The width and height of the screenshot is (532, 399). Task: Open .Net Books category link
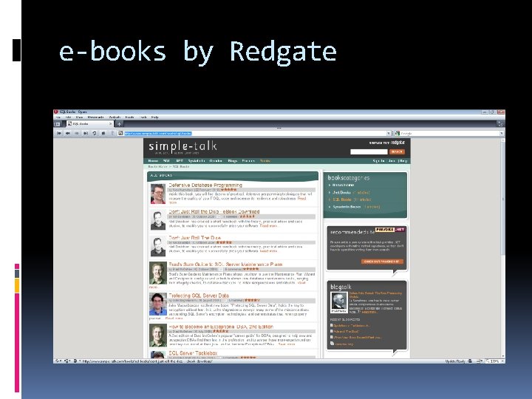[342, 192]
